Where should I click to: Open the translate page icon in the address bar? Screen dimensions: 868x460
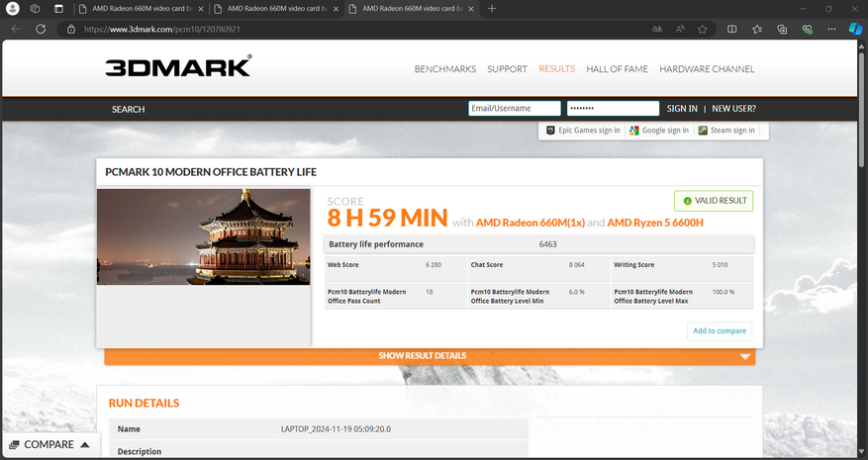click(657, 30)
